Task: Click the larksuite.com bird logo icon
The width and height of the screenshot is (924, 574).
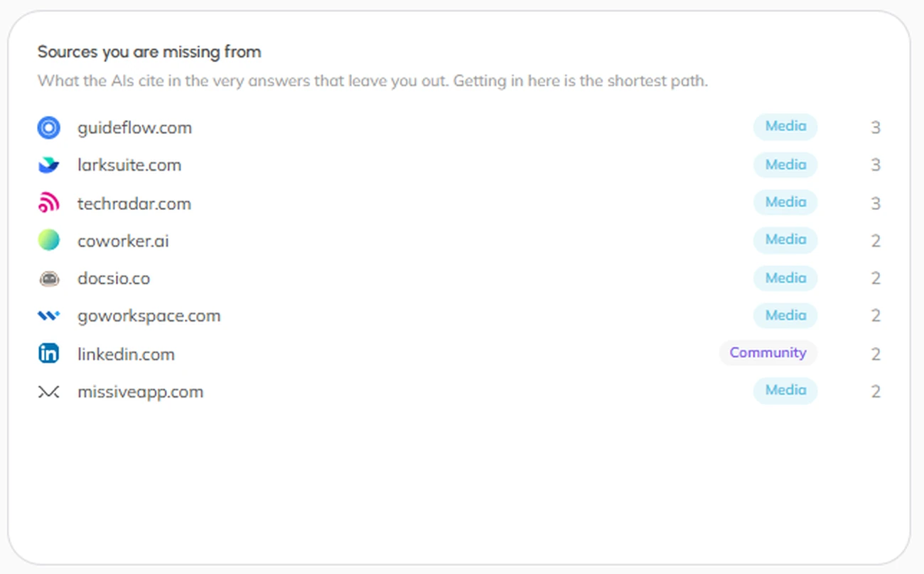Action: (49, 166)
